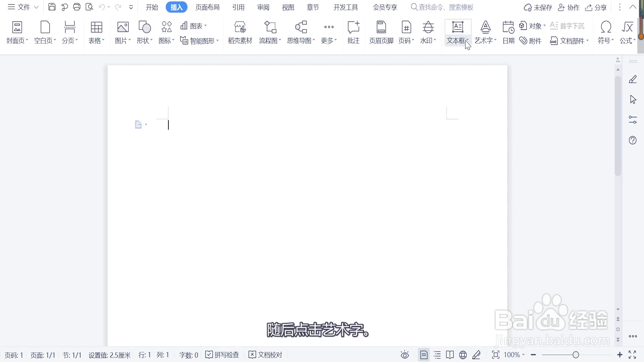Viewport: 644px width, 362px height.
Task: Enter full screen display mode
Action: coord(632,355)
